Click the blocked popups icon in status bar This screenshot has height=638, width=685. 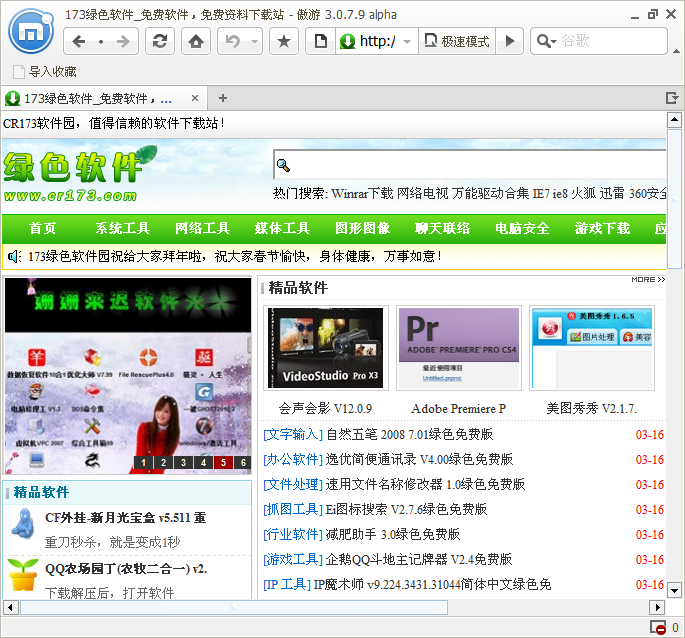[x=659, y=627]
